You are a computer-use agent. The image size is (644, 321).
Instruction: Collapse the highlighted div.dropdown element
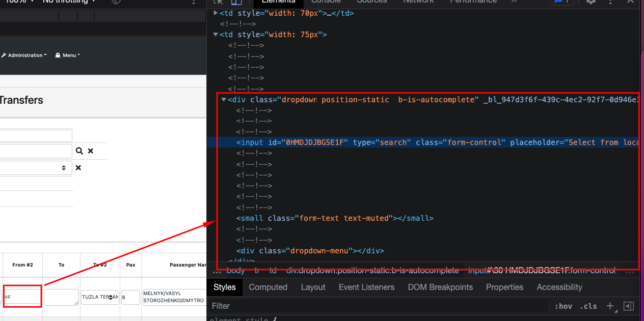pos(223,100)
